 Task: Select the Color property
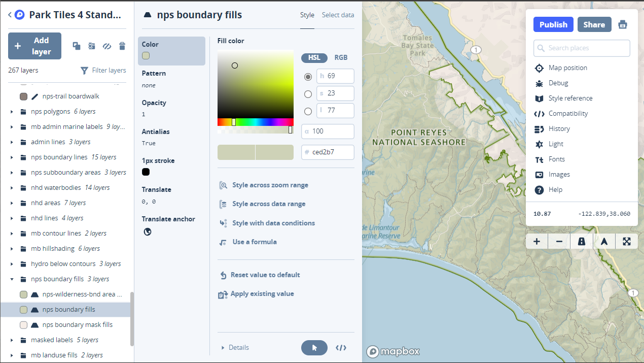coord(171,51)
